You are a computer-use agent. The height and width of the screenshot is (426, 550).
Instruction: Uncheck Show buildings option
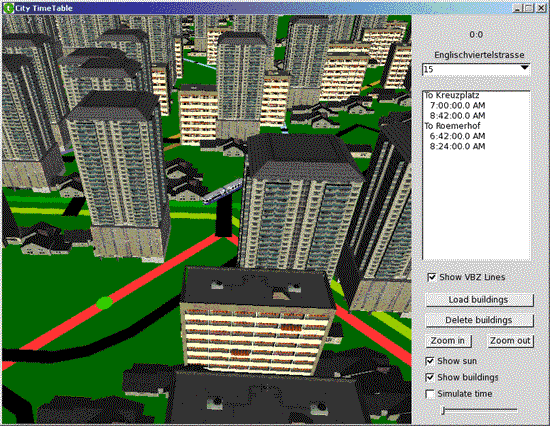click(x=430, y=378)
